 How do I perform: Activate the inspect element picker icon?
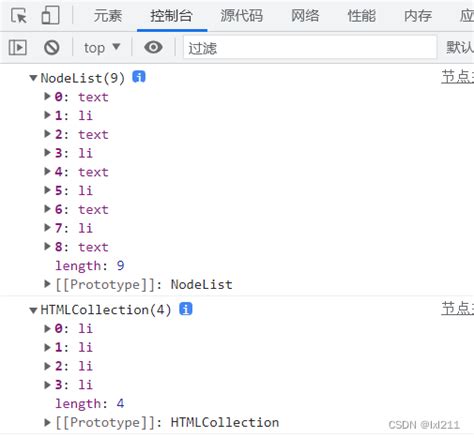[19, 15]
